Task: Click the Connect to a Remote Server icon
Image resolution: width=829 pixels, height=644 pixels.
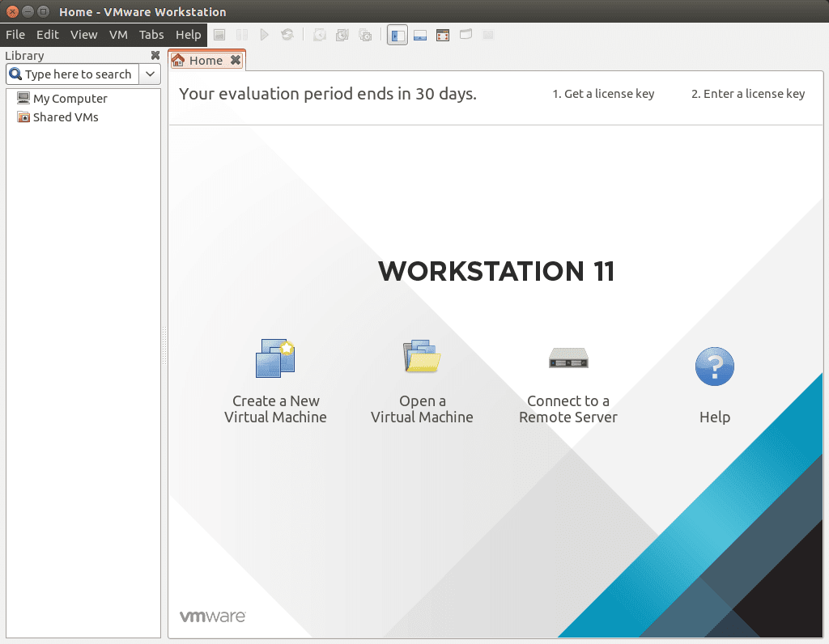Action: click(568, 358)
